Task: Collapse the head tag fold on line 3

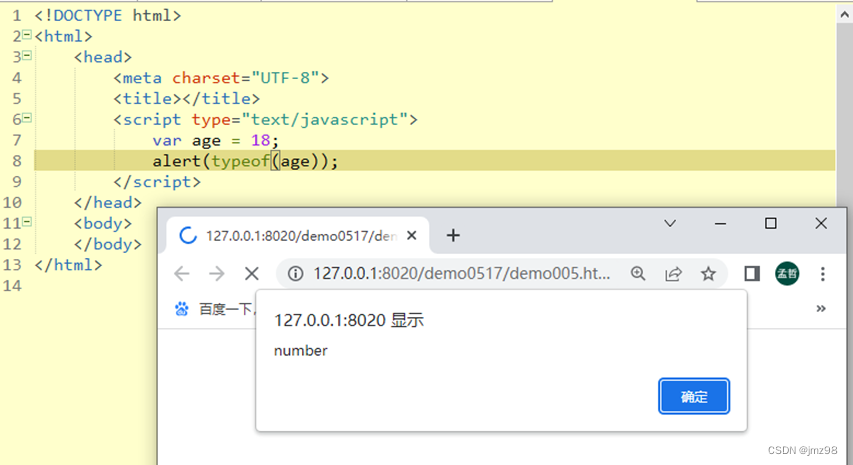Action: tap(27, 56)
